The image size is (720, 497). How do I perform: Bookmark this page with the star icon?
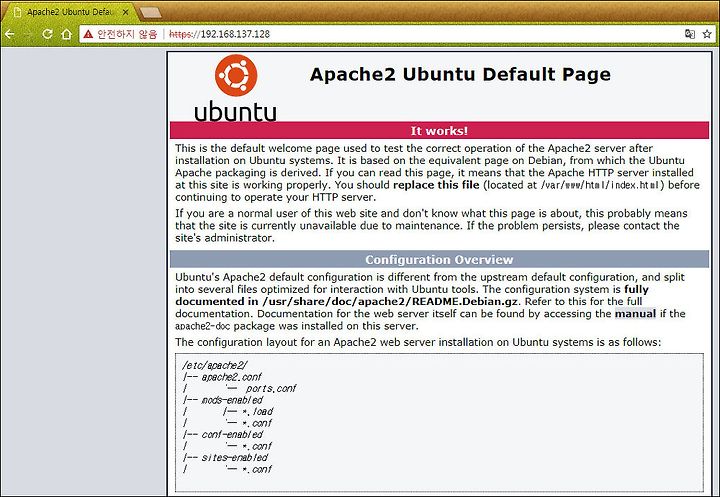coord(707,34)
